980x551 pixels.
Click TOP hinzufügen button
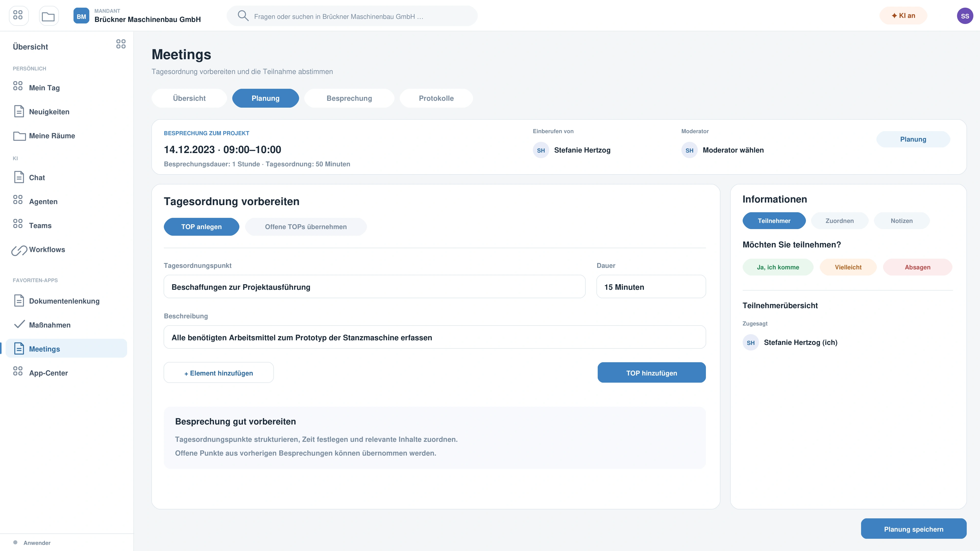click(651, 373)
